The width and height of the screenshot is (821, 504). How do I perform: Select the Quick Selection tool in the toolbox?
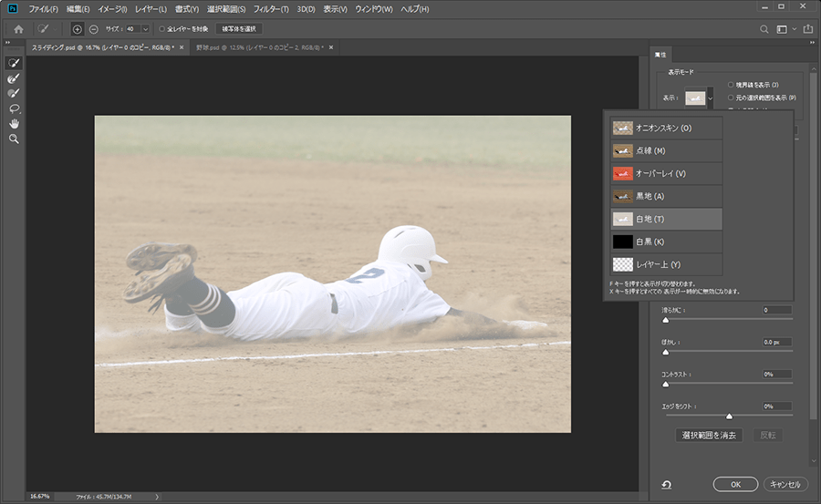pyautogui.click(x=14, y=63)
